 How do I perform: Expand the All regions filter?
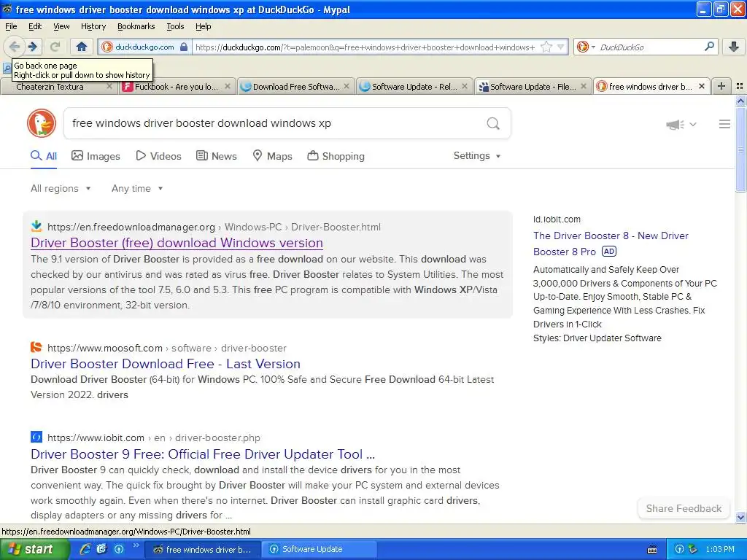pos(61,189)
